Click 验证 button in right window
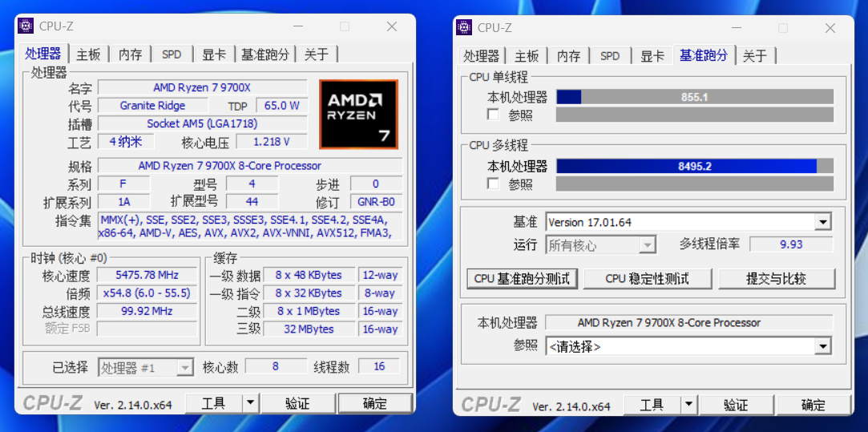 click(x=737, y=405)
